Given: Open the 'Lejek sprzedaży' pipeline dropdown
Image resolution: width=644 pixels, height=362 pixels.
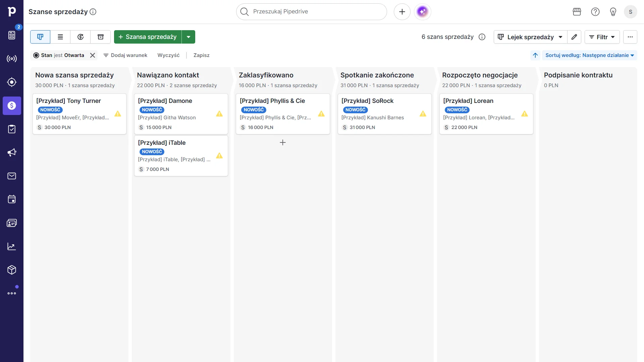Looking at the screenshot, I should pyautogui.click(x=529, y=37).
